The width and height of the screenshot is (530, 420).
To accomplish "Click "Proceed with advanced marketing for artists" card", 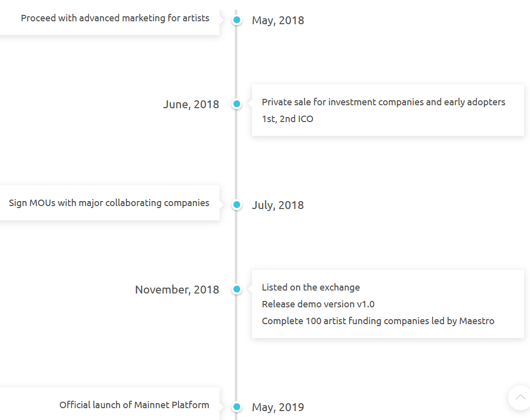I will click(x=115, y=18).
